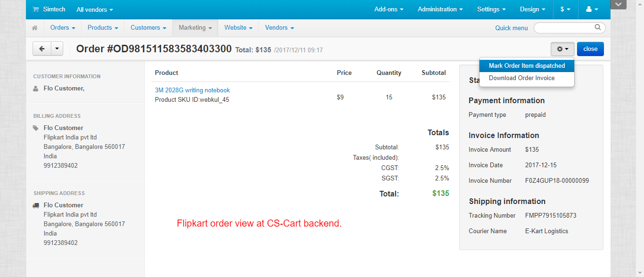644x277 pixels.
Task: Go to the home icon in navigation bar
Action: click(34, 28)
